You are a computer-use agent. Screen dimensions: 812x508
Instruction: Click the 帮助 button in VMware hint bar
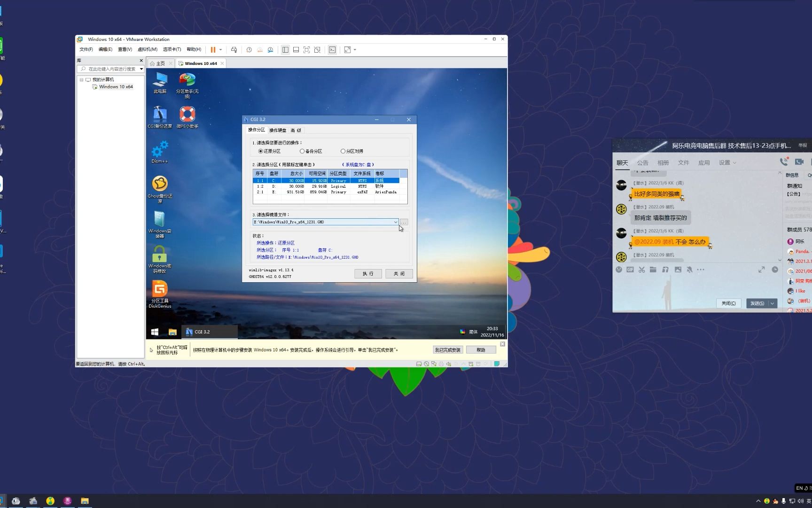tap(481, 350)
